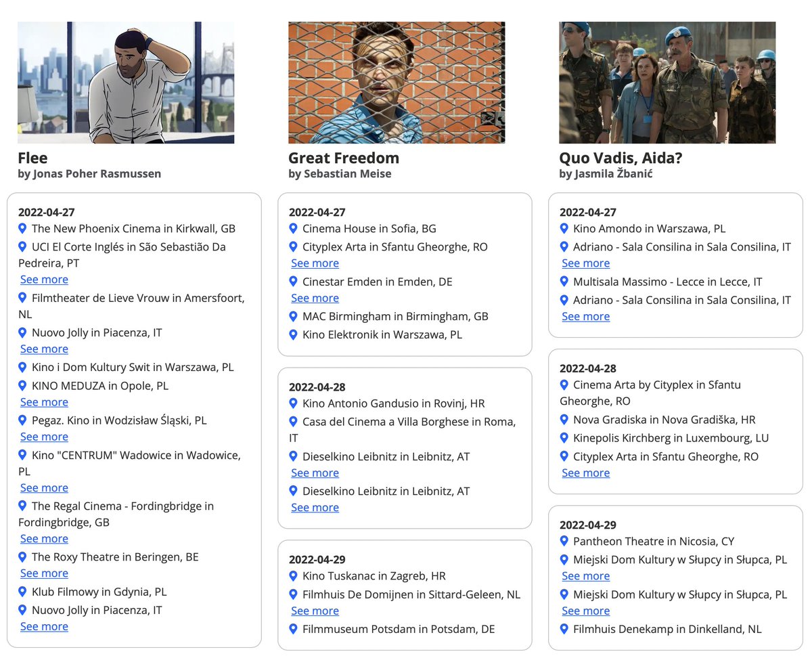Open See more under The Regal Cinema - Fordingbridge
This screenshot has width=812, height=656.
click(44, 539)
